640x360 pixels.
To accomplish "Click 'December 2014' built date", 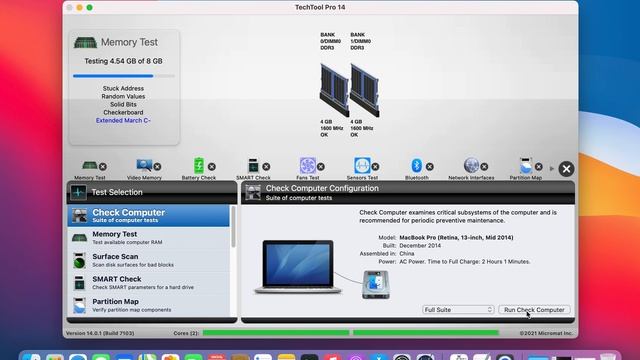I will click(x=420, y=246).
